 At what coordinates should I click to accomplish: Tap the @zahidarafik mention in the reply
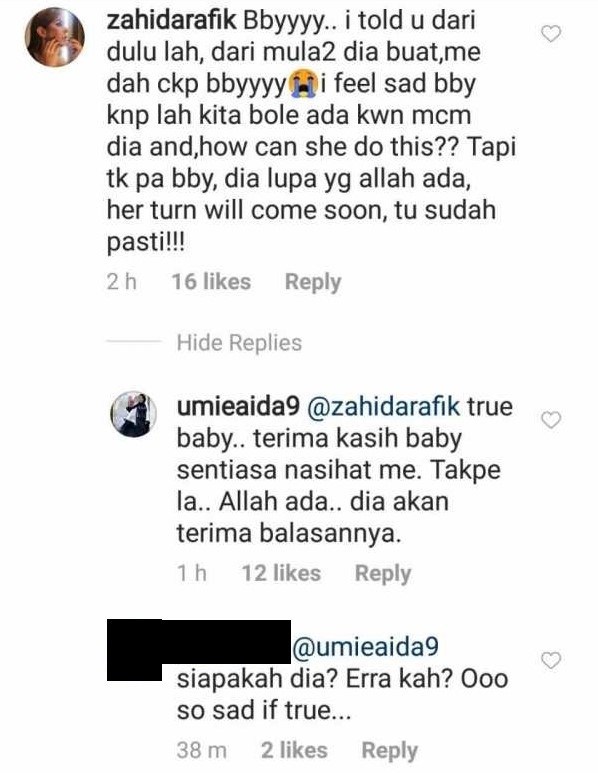(x=384, y=407)
